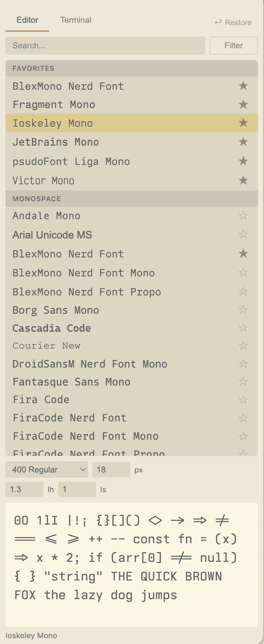Toggle the favorite star on Cascadia Code
The image size is (264, 644).
coord(243,327)
